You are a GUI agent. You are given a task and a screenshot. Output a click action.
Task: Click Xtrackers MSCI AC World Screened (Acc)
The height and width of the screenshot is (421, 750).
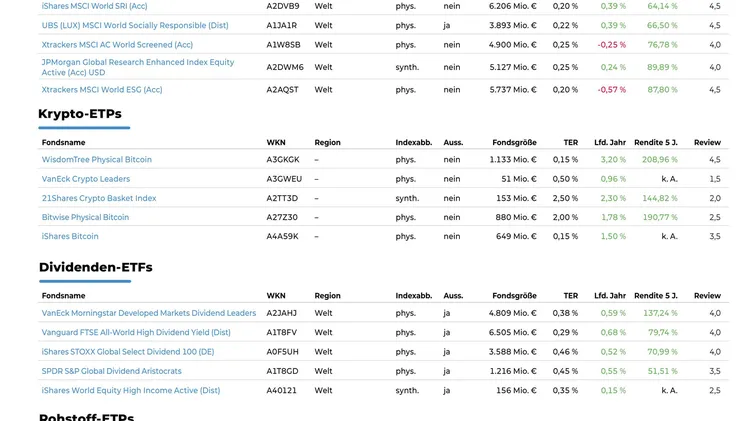(x=117, y=45)
